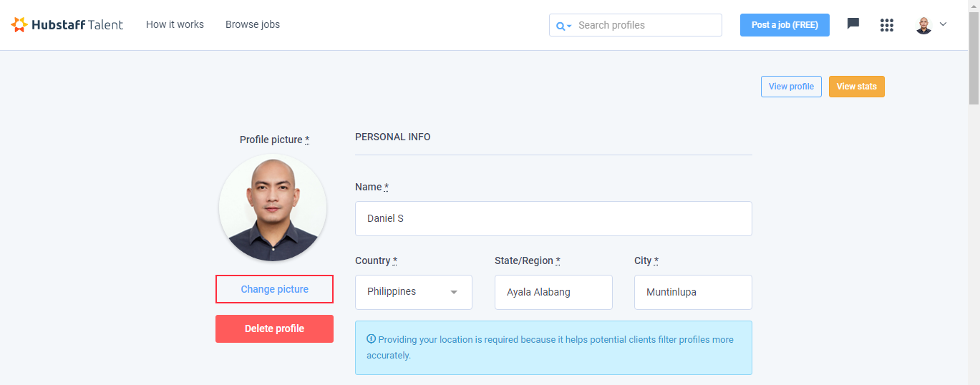Expand the account menu chevron
This screenshot has height=385, width=980.
[x=943, y=24]
